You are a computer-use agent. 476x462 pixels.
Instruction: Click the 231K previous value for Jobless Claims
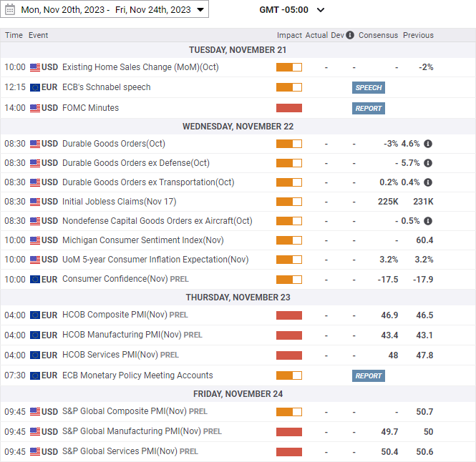coord(423,202)
